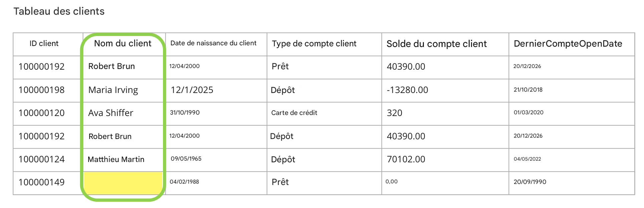This screenshot has height=208, width=644.
Task: Select the ID cell 100000198
Action: (41, 90)
